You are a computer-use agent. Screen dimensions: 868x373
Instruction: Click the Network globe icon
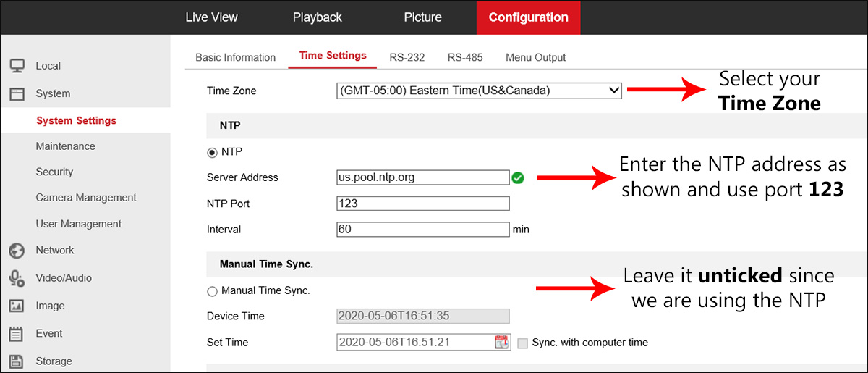17,251
